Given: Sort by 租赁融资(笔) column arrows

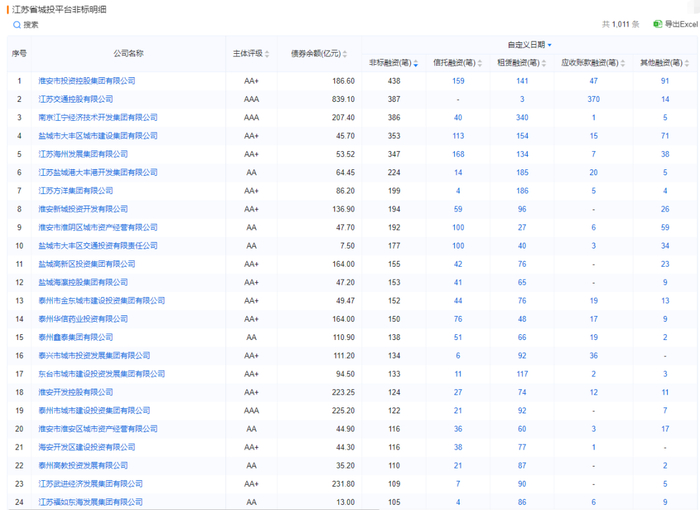Looking at the screenshot, I should coord(544,63).
